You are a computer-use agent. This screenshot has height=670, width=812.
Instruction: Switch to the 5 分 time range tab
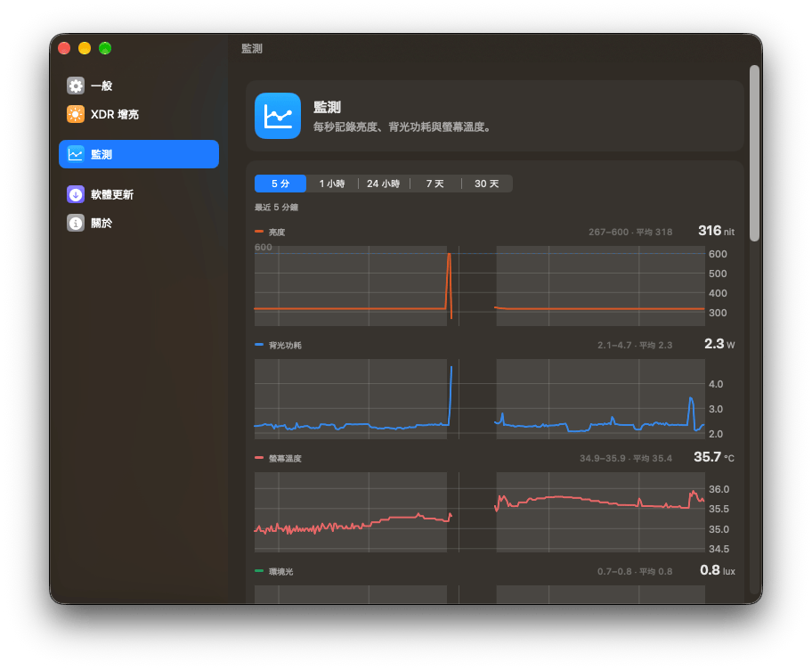(x=280, y=184)
